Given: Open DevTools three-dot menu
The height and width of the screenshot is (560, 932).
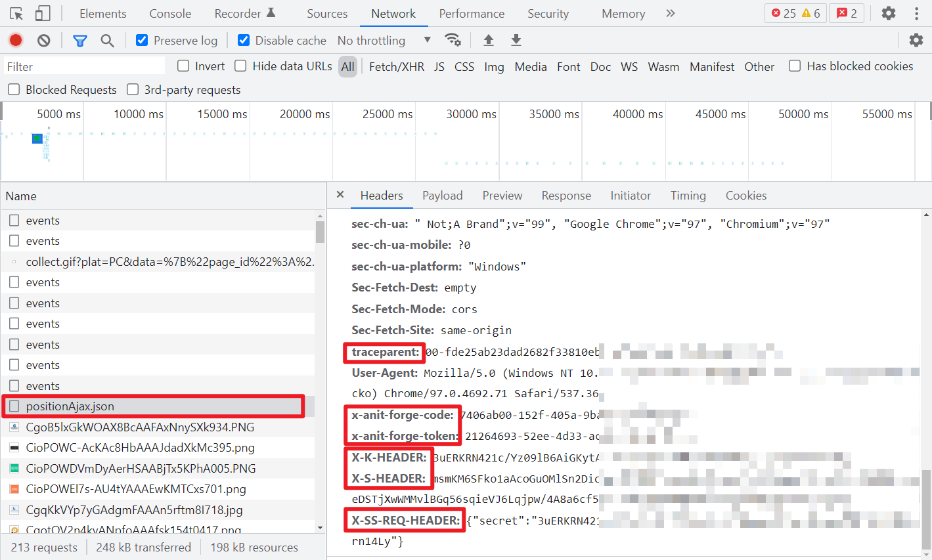Looking at the screenshot, I should pyautogui.click(x=916, y=13).
